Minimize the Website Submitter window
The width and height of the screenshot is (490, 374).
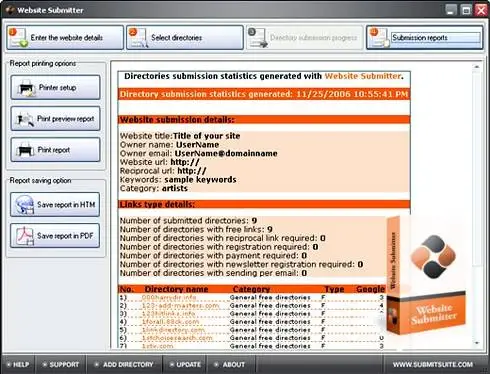tap(451, 10)
